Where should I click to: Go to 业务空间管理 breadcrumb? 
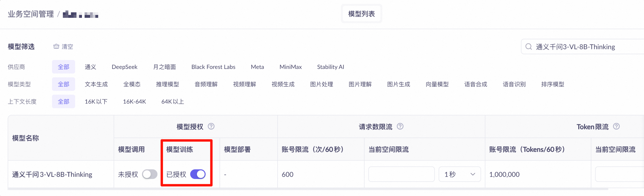(x=31, y=14)
